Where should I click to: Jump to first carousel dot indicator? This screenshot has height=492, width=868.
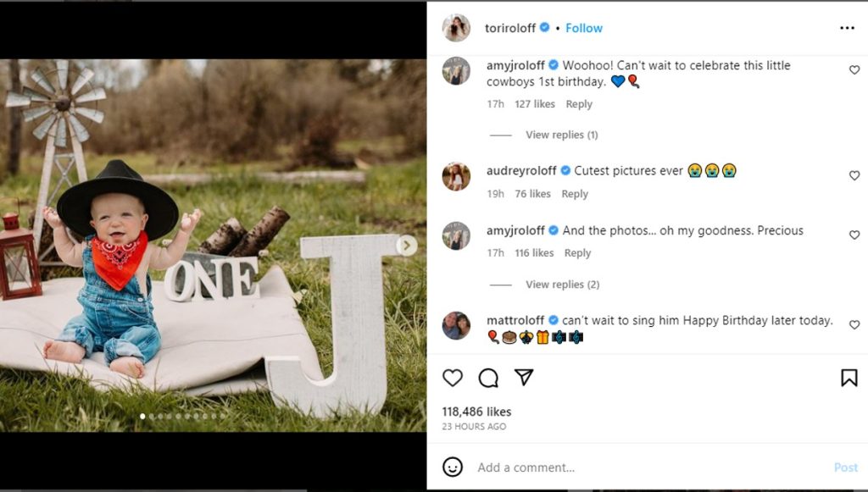coord(142,416)
